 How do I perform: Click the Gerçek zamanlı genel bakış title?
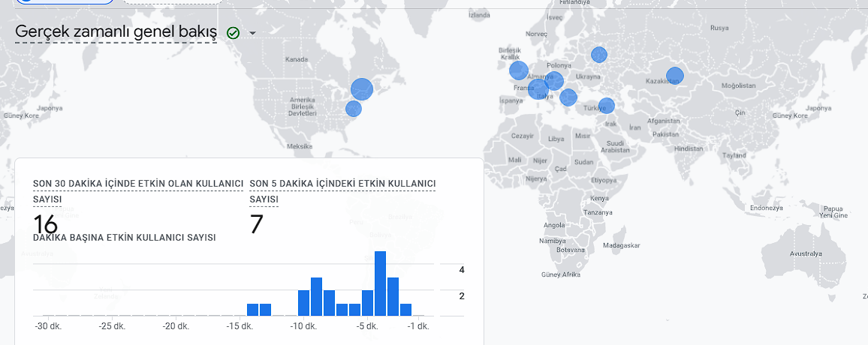click(116, 32)
